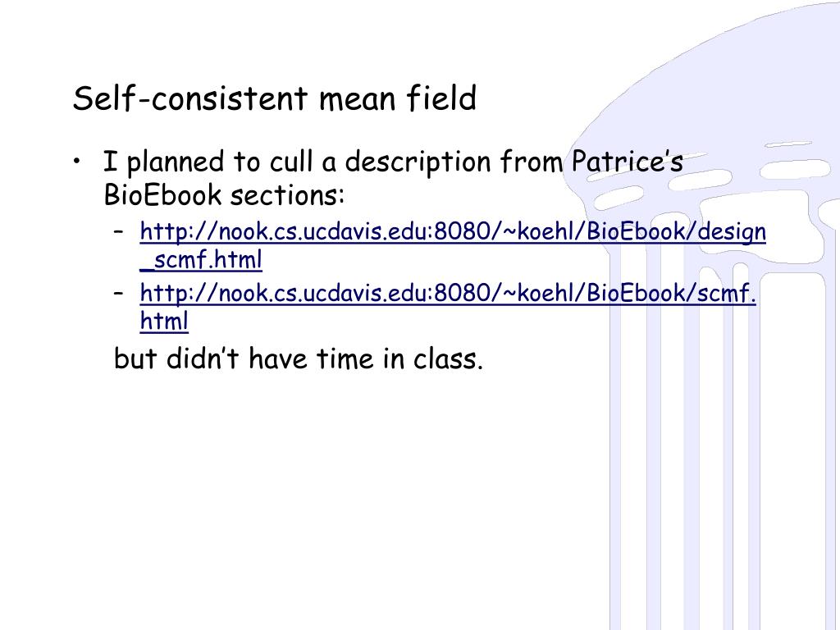This screenshot has width=840, height=630.
Task: Click the word "Self-consistent" in the heading
Action: (190, 98)
